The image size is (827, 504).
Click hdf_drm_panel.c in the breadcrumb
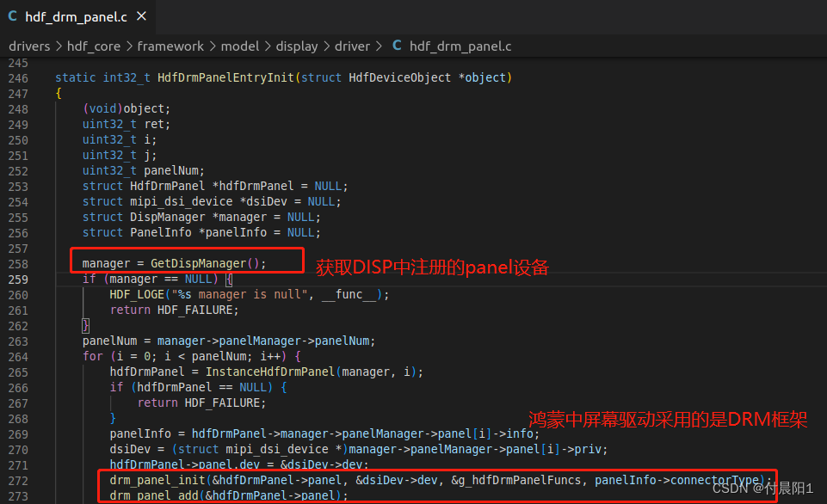[460, 46]
